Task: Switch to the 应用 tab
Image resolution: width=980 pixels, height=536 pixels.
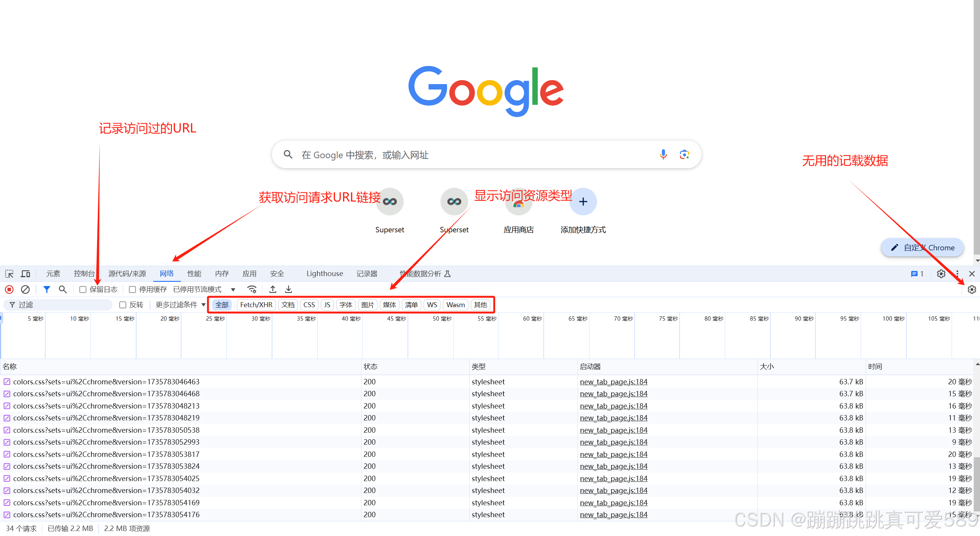Action: pyautogui.click(x=249, y=274)
